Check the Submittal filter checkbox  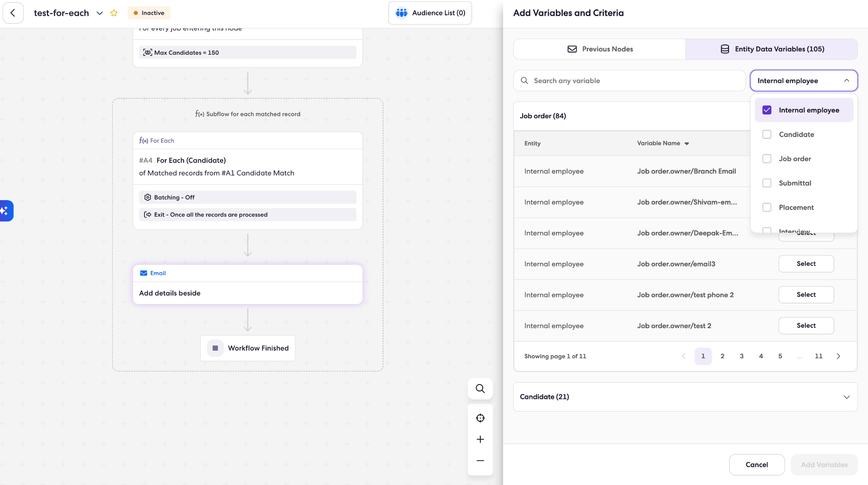pyautogui.click(x=767, y=183)
